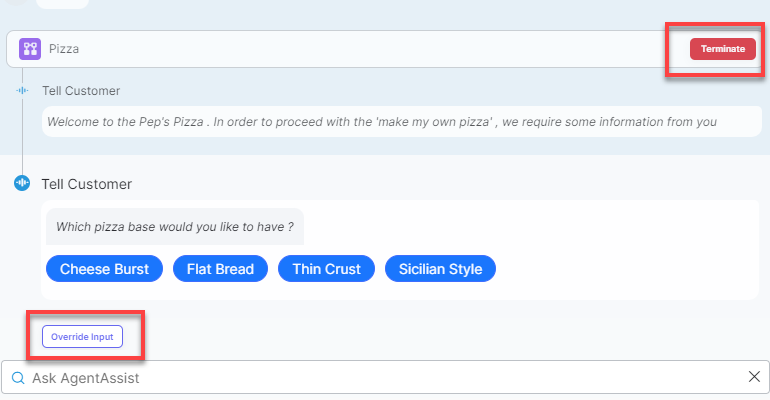
Task: Click the blue waveform icon beside the active Tell Customer step
Action: point(22,184)
